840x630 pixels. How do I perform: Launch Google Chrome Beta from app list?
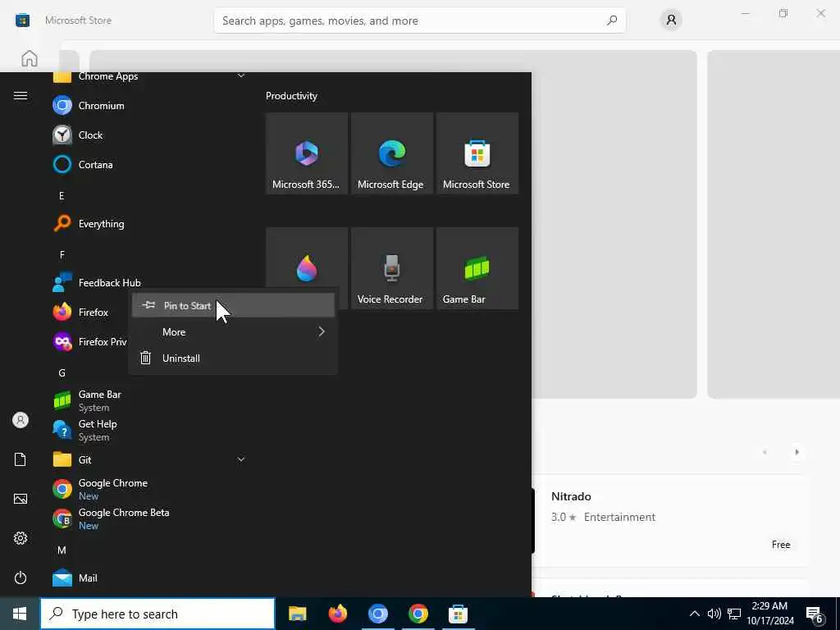click(x=149, y=518)
